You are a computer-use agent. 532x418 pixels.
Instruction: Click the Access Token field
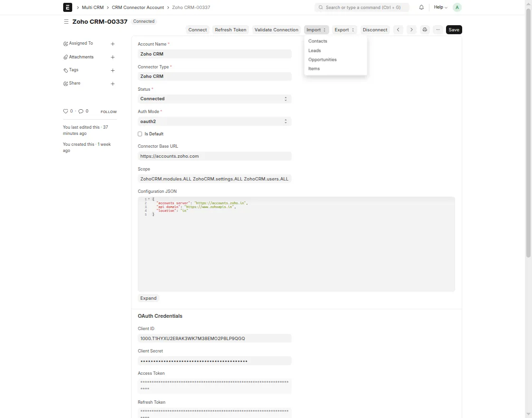tap(214, 386)
